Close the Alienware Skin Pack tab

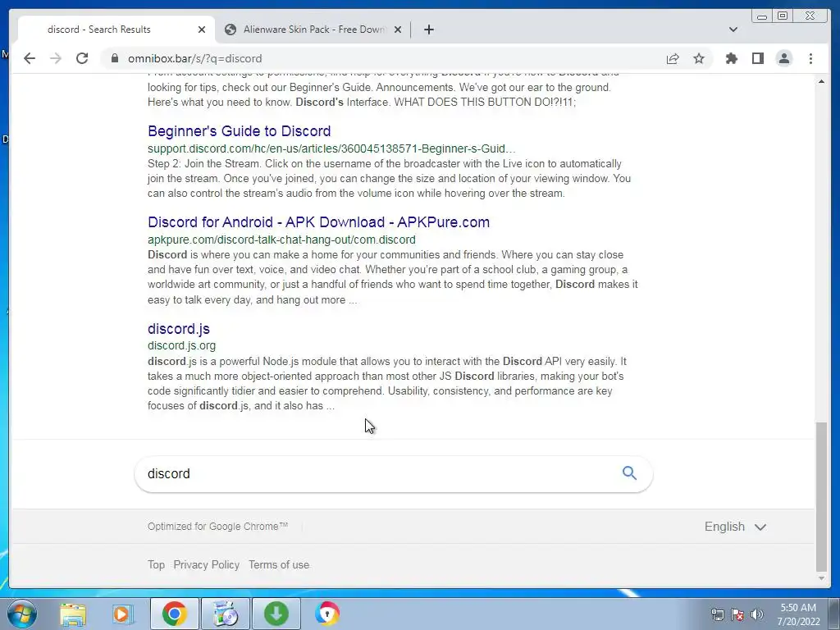398,30
